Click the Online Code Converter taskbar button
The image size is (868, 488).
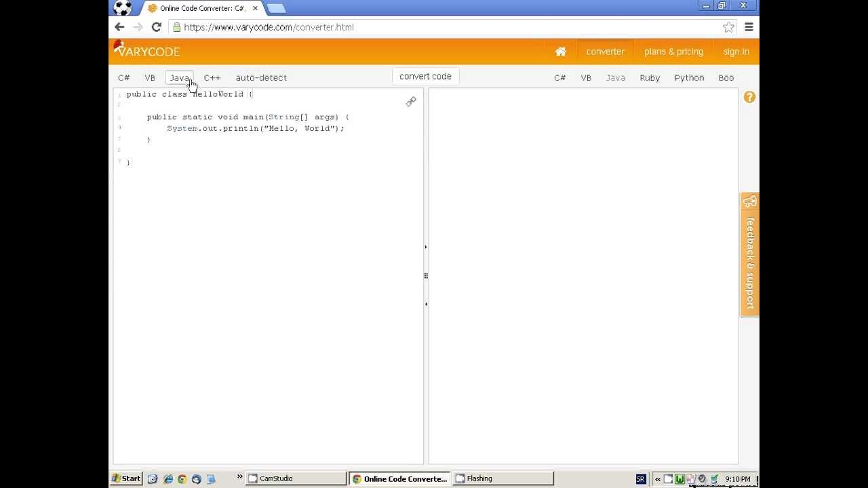(x=399, y=479)
